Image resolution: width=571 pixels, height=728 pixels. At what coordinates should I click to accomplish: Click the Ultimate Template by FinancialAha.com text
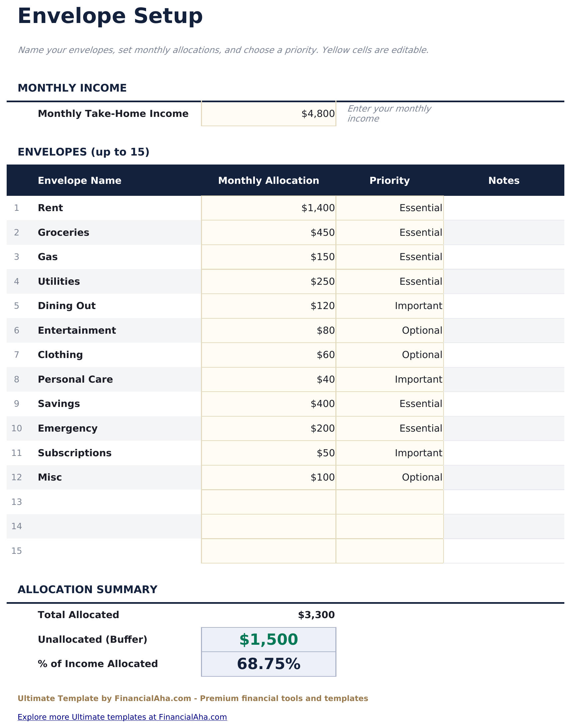193,698
